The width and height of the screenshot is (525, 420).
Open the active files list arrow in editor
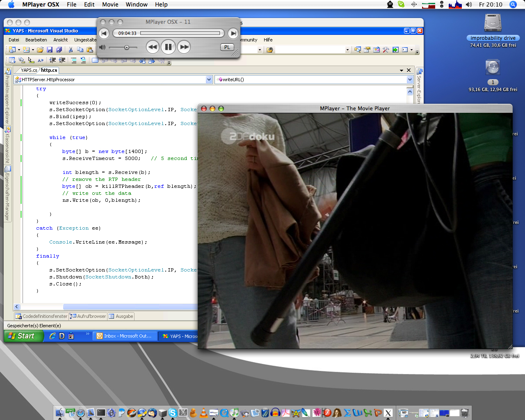point(402,71)
